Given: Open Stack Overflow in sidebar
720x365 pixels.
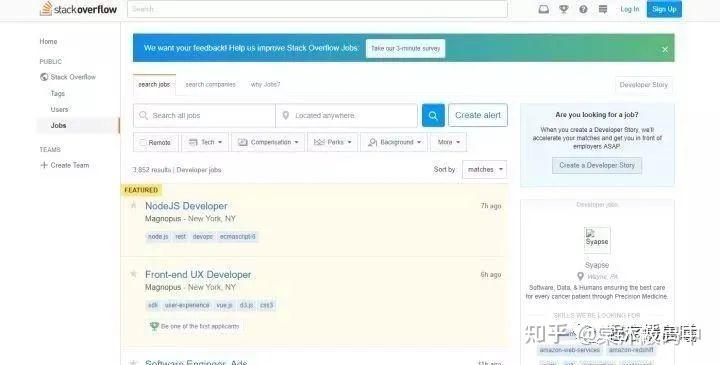Looking at the screenshot, I should pos(68,77).
